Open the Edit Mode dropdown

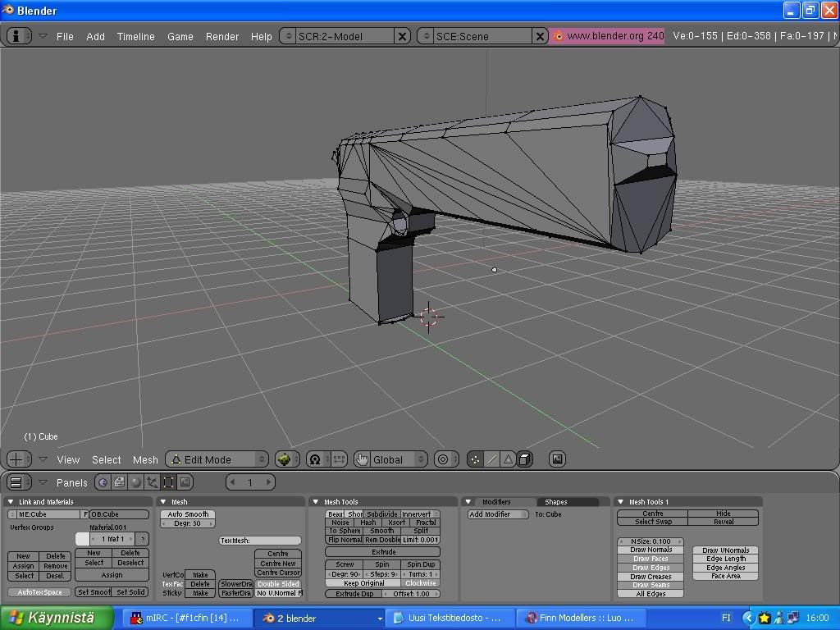click(217, 459)
